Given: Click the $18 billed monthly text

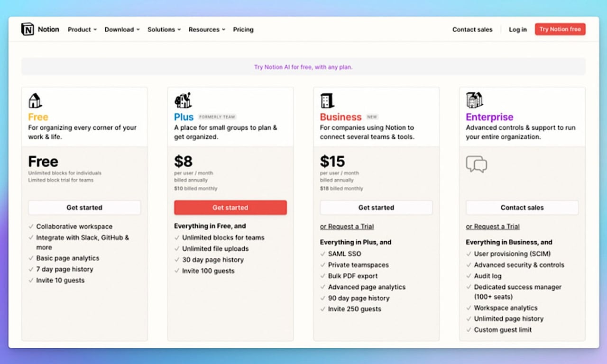Looking at the screenshot, I should pos(341,189).
